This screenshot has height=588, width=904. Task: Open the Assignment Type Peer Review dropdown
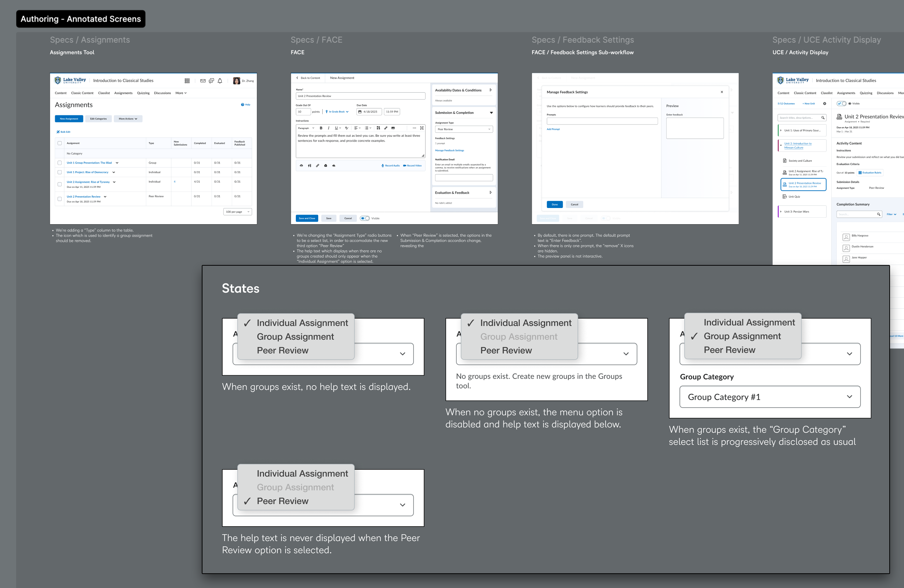pos(463,129)
